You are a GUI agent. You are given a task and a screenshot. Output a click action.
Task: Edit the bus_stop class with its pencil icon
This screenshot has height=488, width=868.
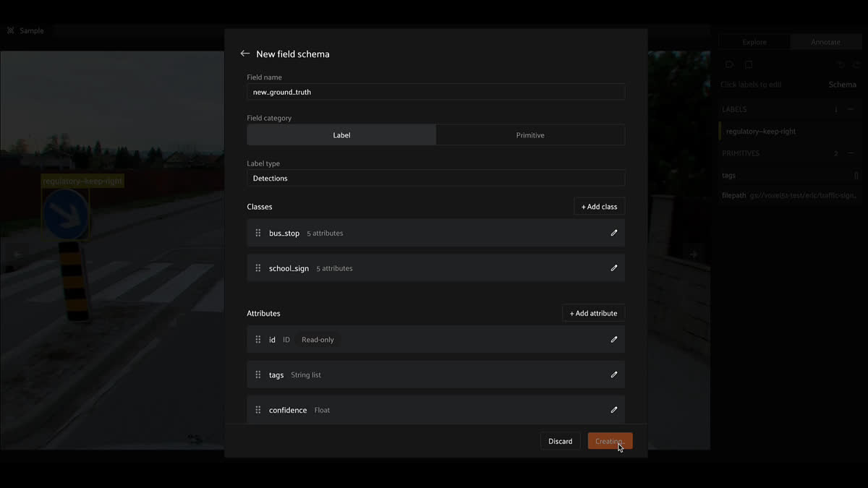(614, 233)
